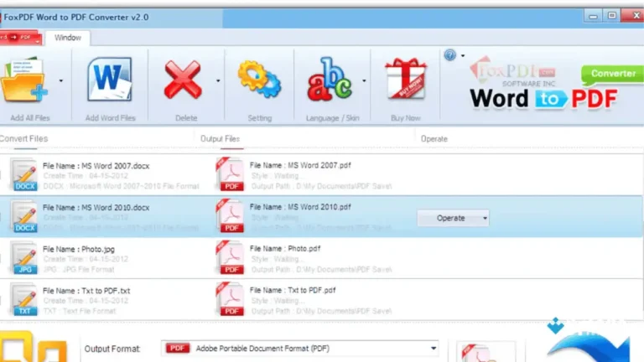
Task: Click the PDF icon for Photo.pdf
Action: pyautogui.click(x=230, y=257)
